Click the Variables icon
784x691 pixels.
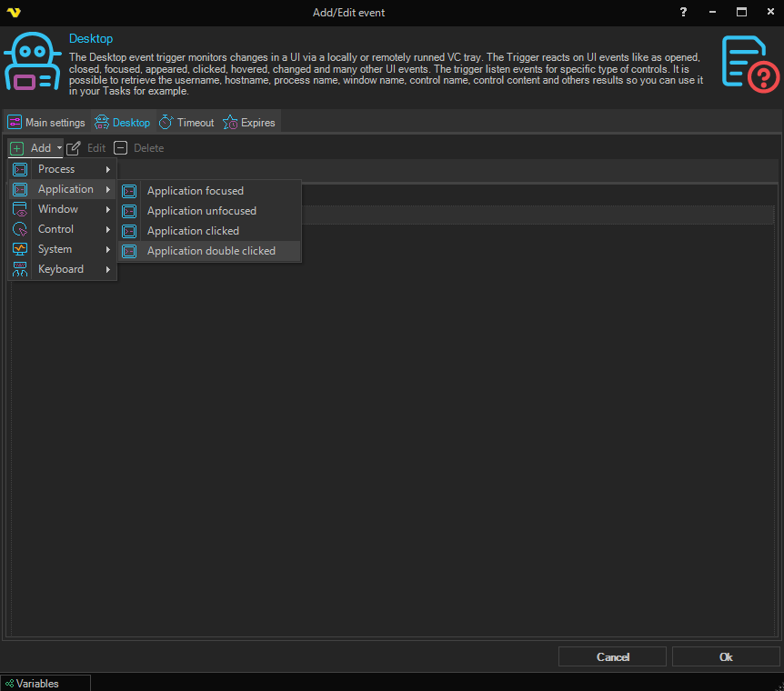pos(9,683)
